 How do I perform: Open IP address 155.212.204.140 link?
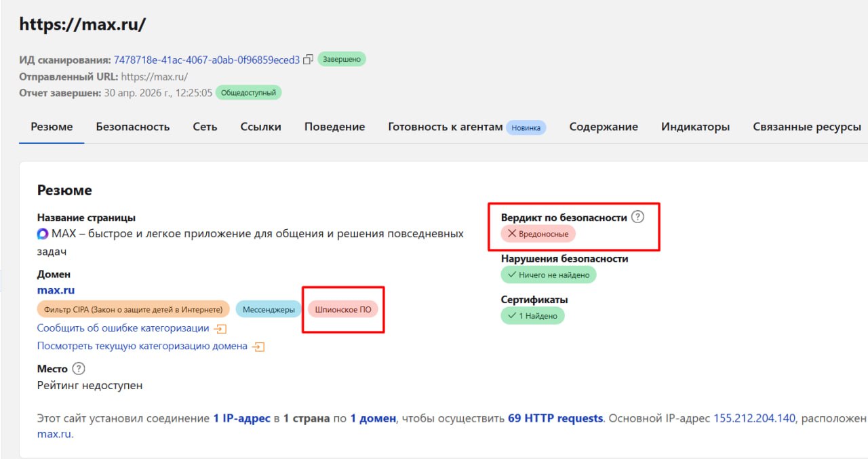pyautogui.click(x=754, y=418)
